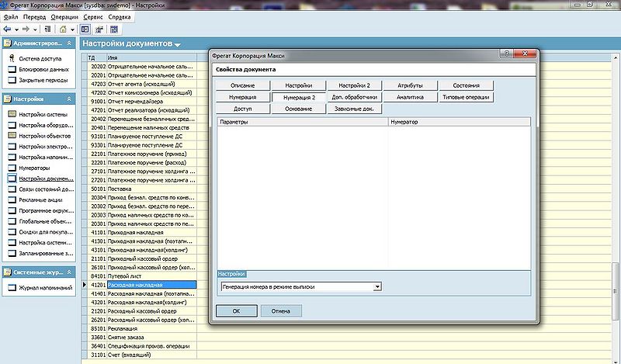Switch to the Настройки 2 tab
Image resolution: width=621 pixels, height=364 pixels.
(x=355, y=85)
